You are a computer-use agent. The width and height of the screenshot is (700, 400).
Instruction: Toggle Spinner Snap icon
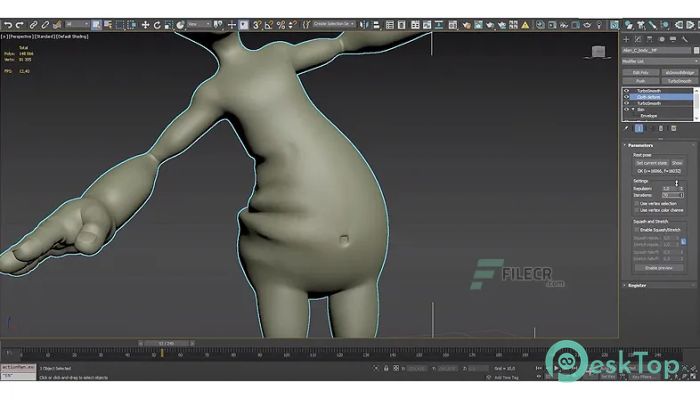292,25
